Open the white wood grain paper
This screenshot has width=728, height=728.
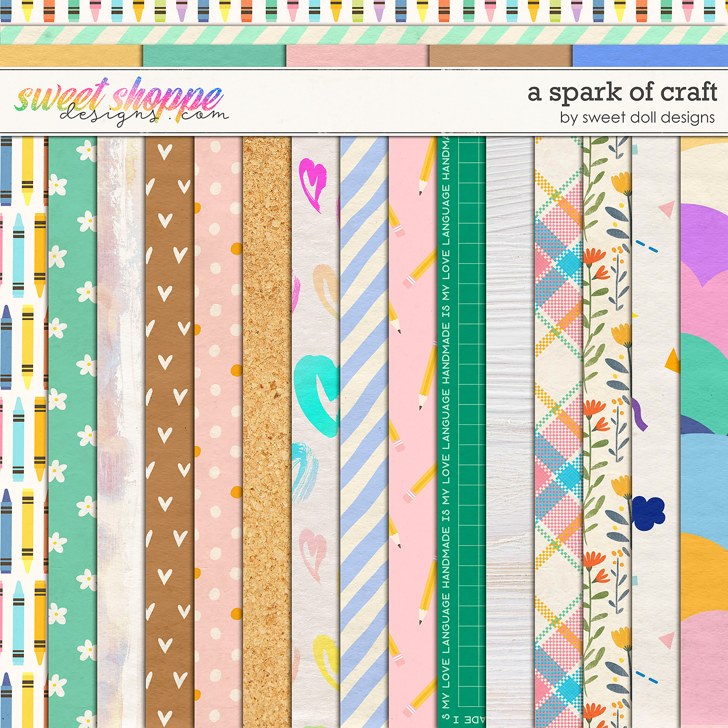(510, 432)
